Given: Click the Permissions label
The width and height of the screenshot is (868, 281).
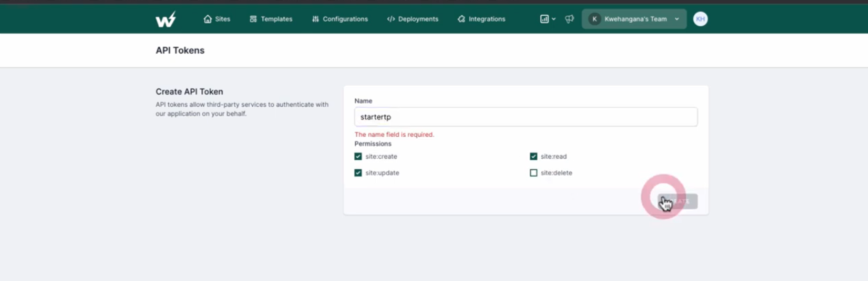Looking at the screenshot, I should coord(373,144).
